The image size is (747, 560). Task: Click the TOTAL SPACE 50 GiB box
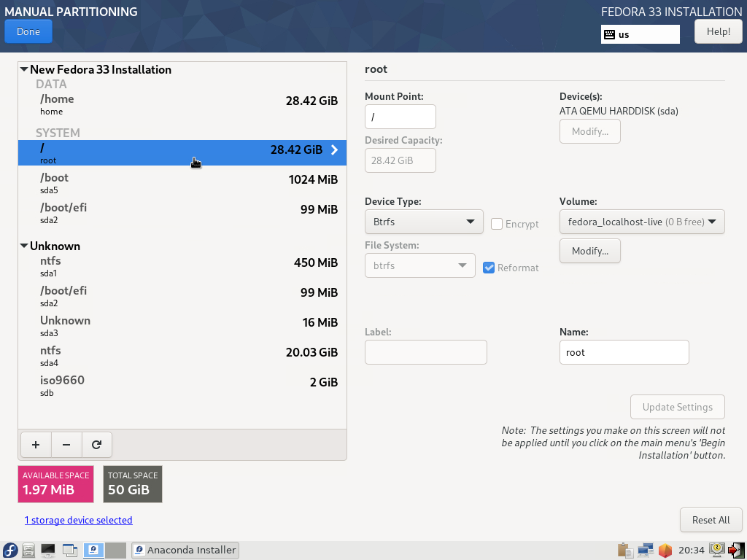[133, 484]
